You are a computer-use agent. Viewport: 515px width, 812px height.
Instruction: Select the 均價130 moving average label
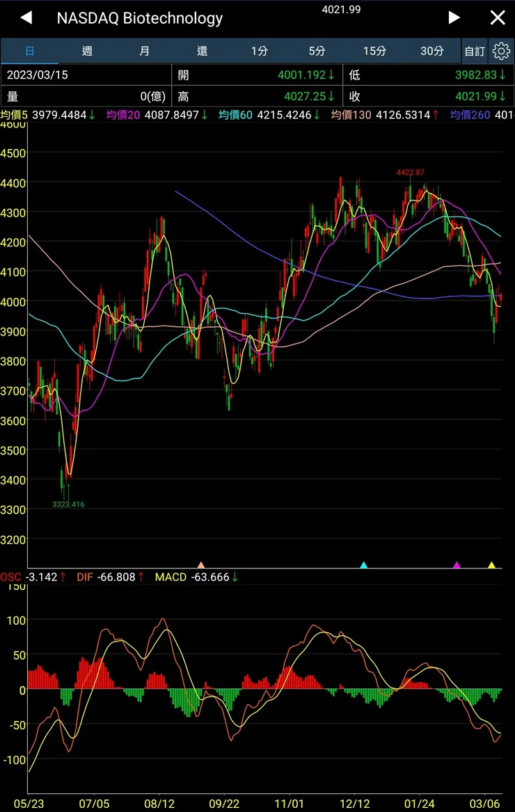point(351,114)
